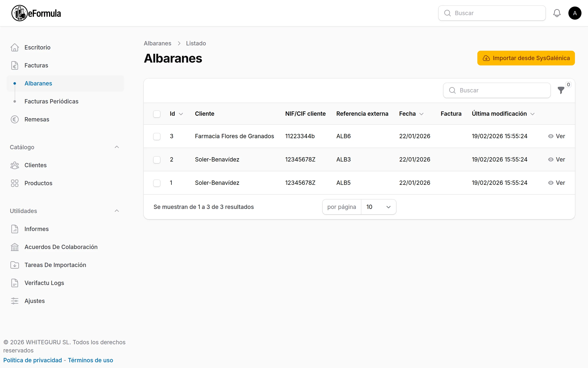This screenshot has height=368, width=588.
Task: Click cell text "11223344b"
Action: pyautogui.click(x=300, y=136)
